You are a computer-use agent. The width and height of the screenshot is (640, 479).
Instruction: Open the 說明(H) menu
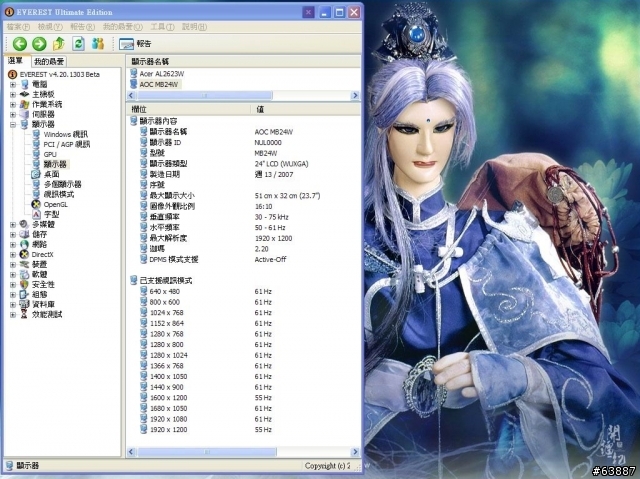point(194,27)
